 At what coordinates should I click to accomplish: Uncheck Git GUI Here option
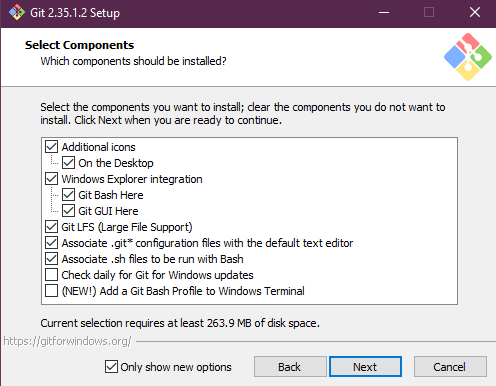pos(68,211)
